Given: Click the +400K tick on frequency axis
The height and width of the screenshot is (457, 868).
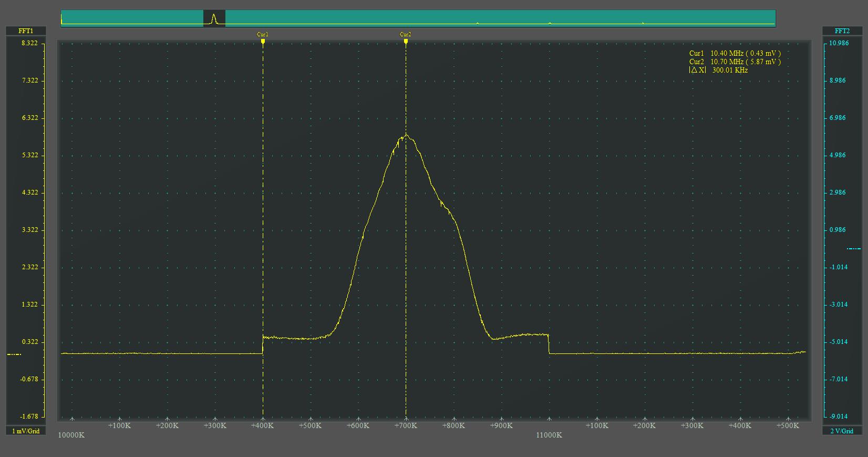Looking at the screenshot, I should (x=263, y=425).
